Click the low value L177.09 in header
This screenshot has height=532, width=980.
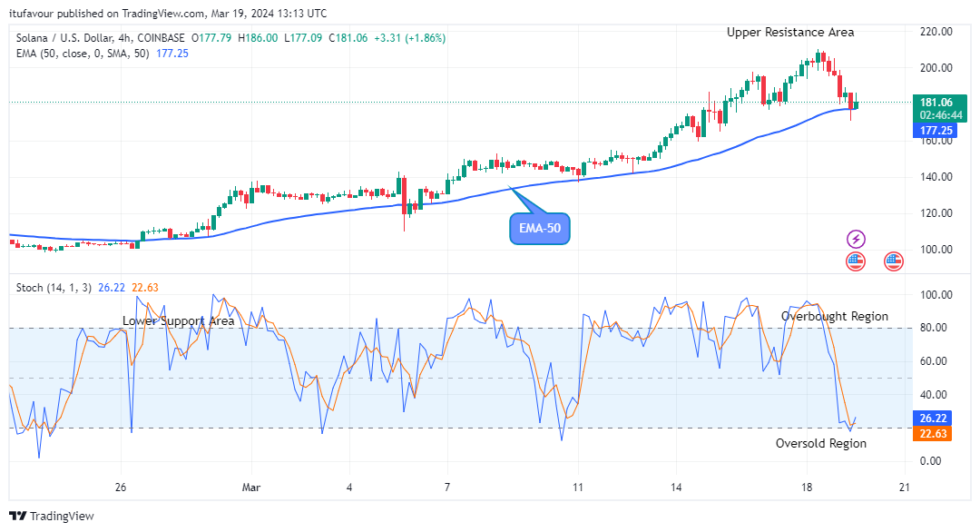click(x=303, y=38)
